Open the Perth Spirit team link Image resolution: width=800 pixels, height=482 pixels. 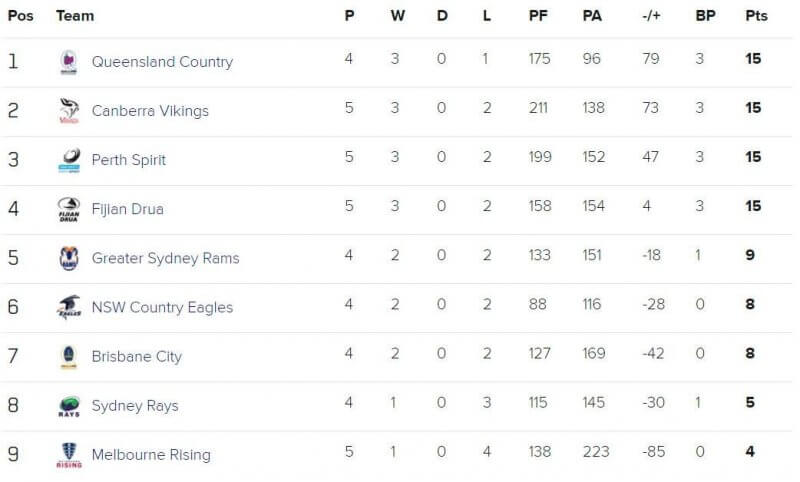tap(129, 160)
